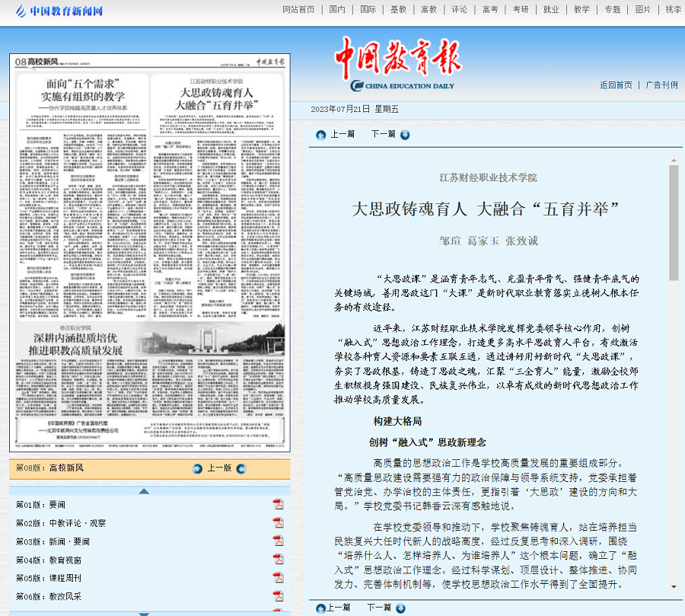Click 上一篇 text link below the article
Viewport: 685px width, 616px height.
pyautogui.click(x=339, y=608)
